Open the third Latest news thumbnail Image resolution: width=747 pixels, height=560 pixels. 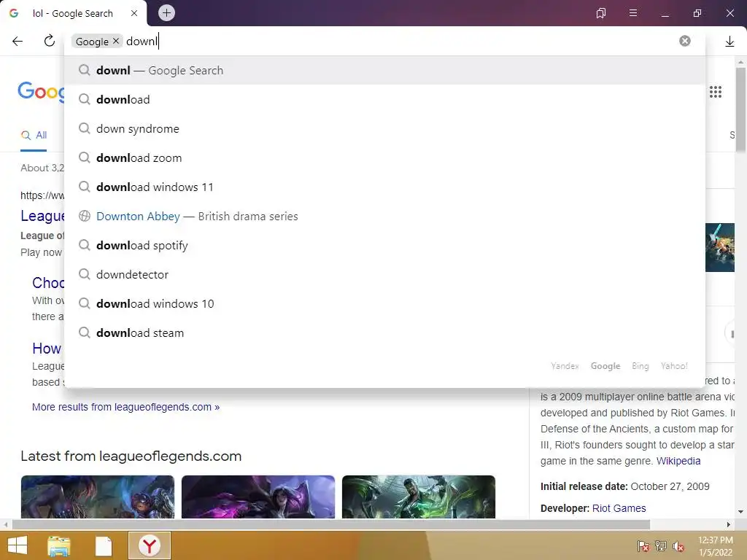419,497
